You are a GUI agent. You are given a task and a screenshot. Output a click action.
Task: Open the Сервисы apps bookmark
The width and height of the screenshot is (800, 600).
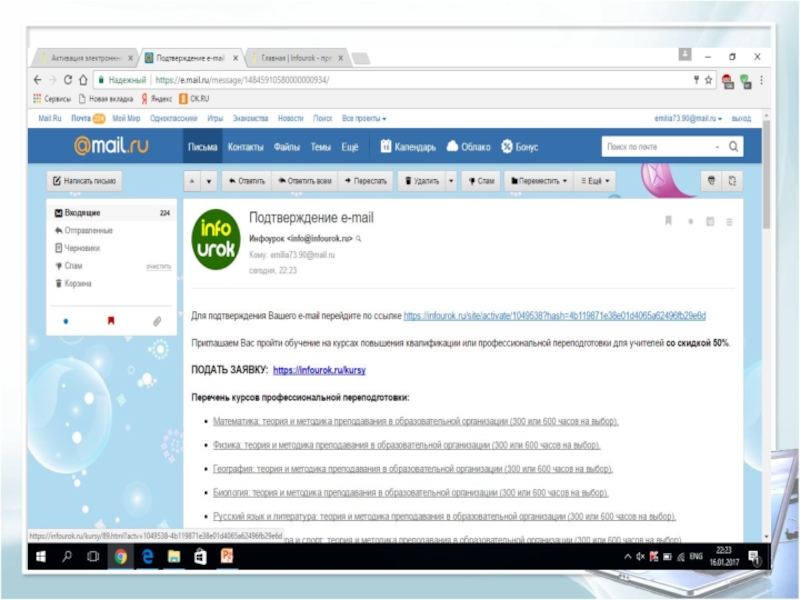coord(52,98)
